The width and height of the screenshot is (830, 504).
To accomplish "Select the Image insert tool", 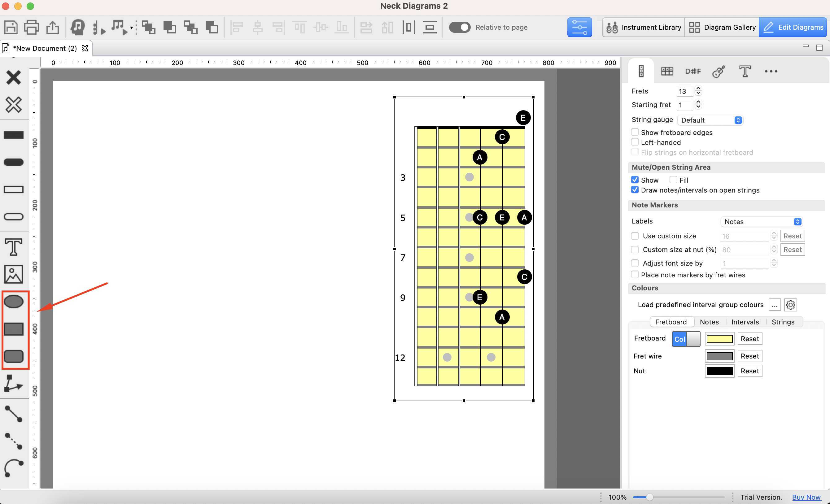I will 14,274.
